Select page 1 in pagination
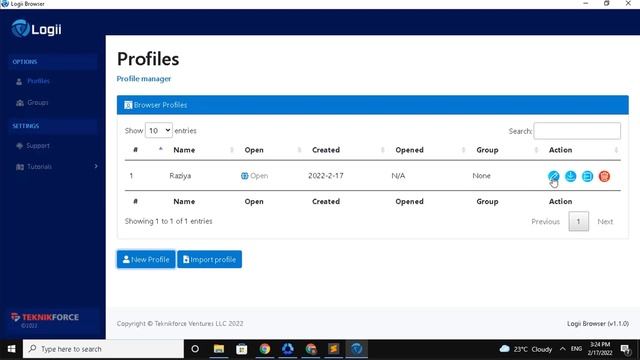The width and height of the screenshot is (640, 360). click(x=578, y=222)
